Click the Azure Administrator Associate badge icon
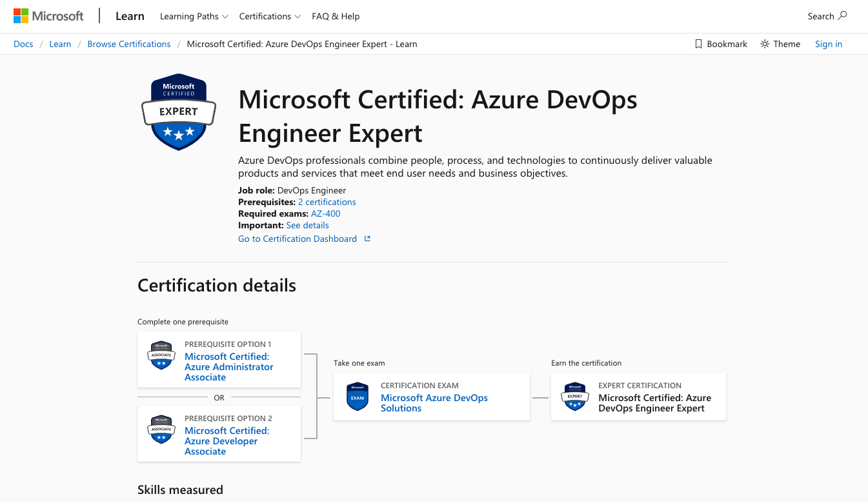 tap(161, 355)
